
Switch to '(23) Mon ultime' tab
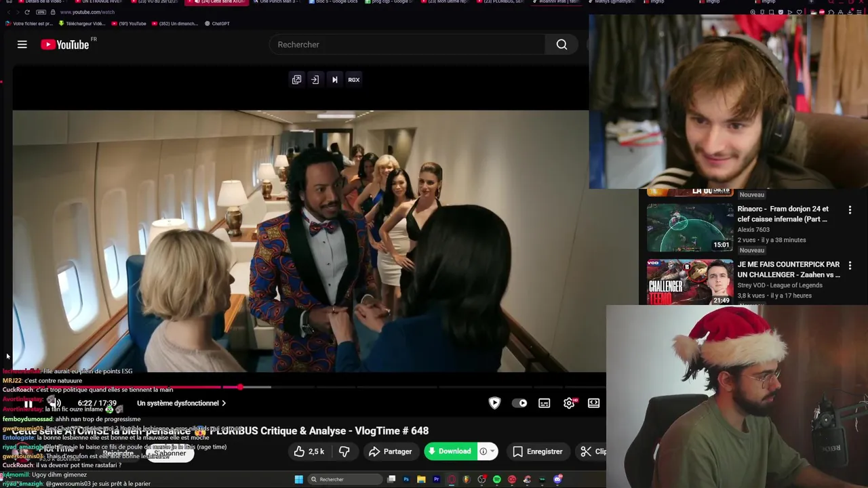point(444,2)
